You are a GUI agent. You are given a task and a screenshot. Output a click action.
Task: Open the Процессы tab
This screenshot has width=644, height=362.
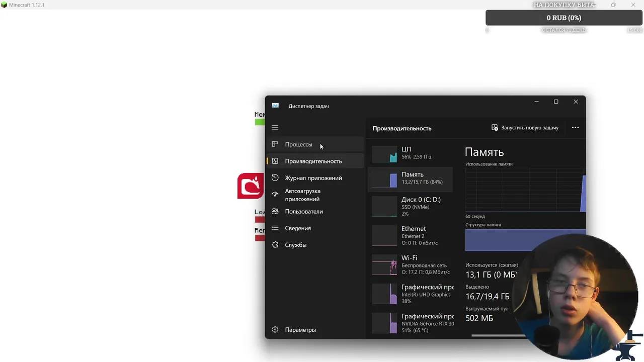coord(315,144)
